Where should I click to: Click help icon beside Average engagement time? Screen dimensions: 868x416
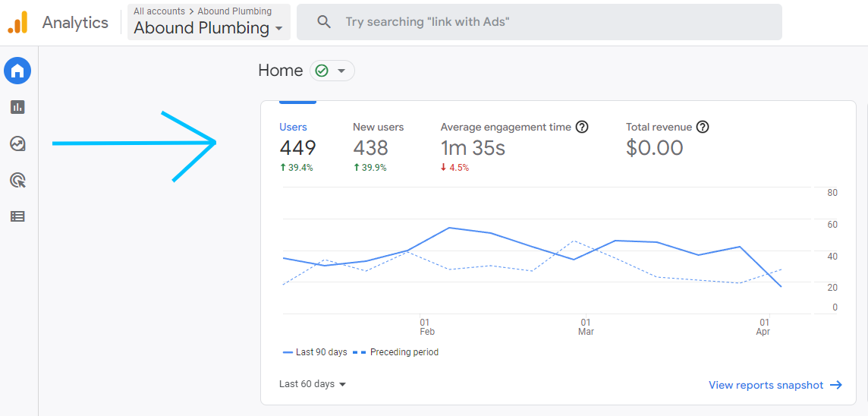click(x=582, y=127)
